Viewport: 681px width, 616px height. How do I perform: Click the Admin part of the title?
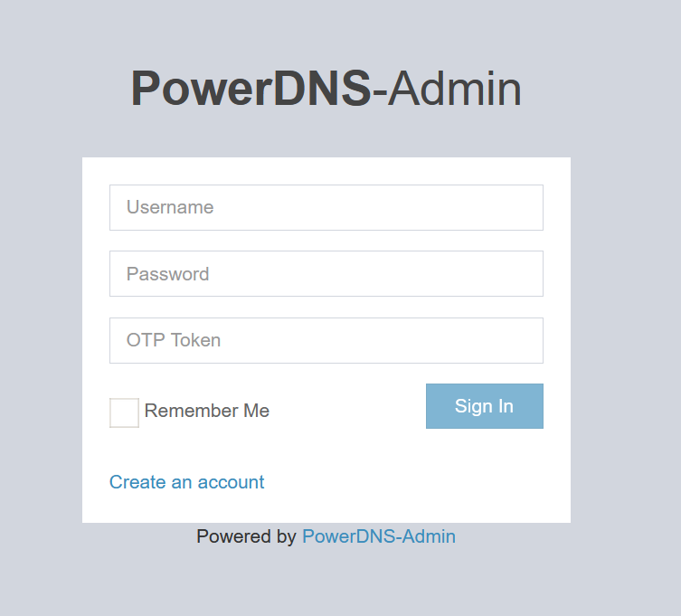(454, 89)
